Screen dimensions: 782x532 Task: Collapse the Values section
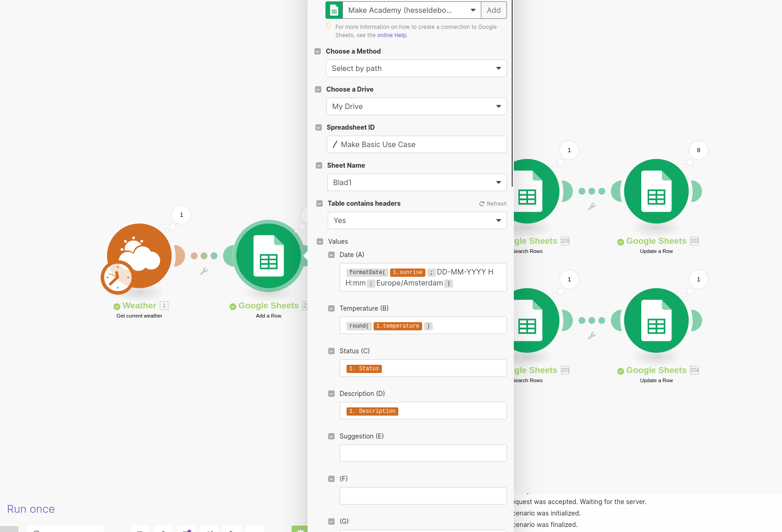320,241
